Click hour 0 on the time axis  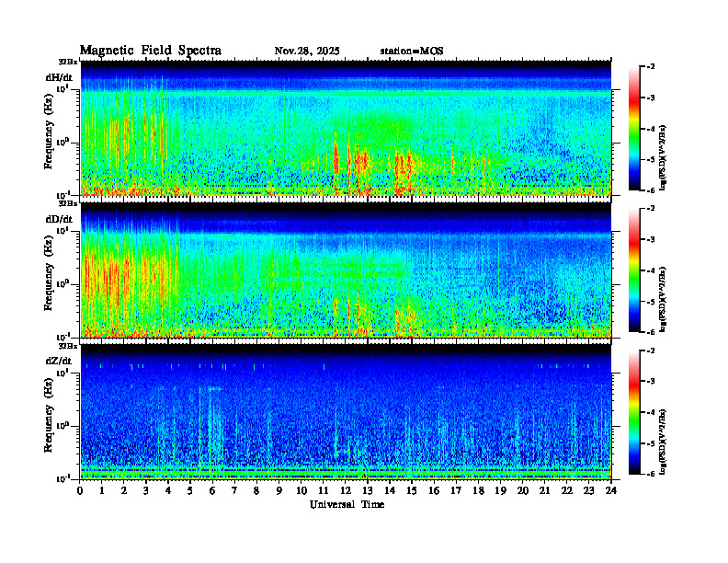click(80, 490)
